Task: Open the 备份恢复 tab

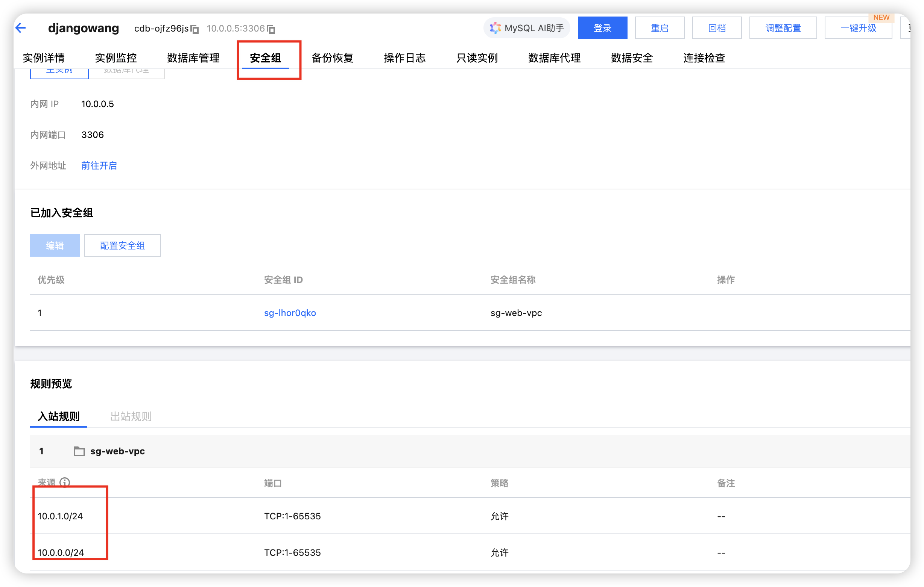Action: 332,58
